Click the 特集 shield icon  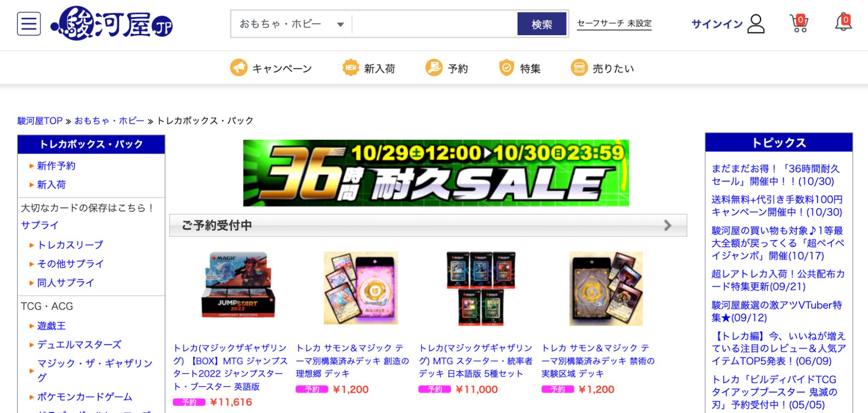(x=506, y=68)
